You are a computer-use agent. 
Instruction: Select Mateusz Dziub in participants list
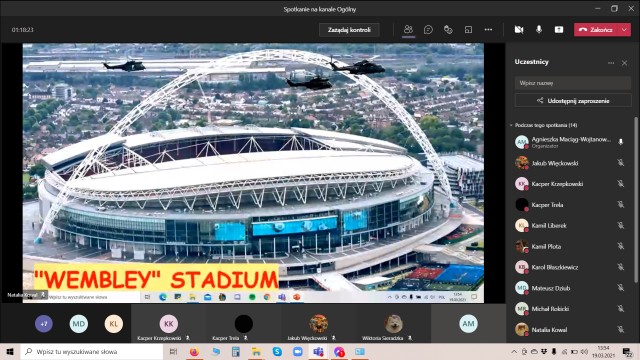[x=571, y=288]
